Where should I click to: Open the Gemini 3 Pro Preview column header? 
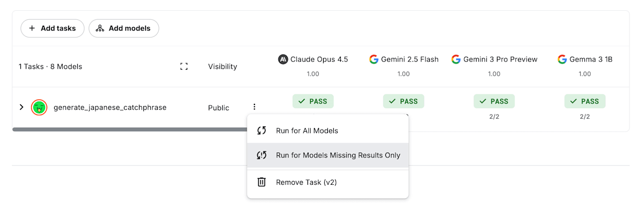(494, 59)
